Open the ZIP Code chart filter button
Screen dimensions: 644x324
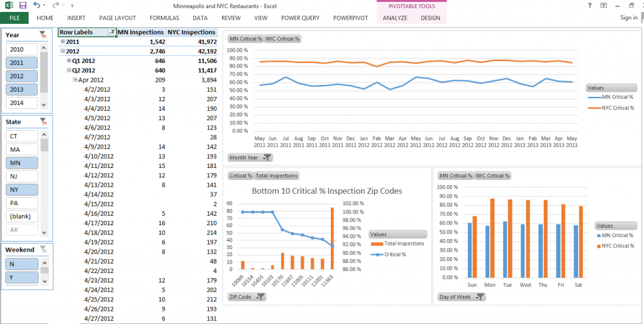[x=261, y=297]
